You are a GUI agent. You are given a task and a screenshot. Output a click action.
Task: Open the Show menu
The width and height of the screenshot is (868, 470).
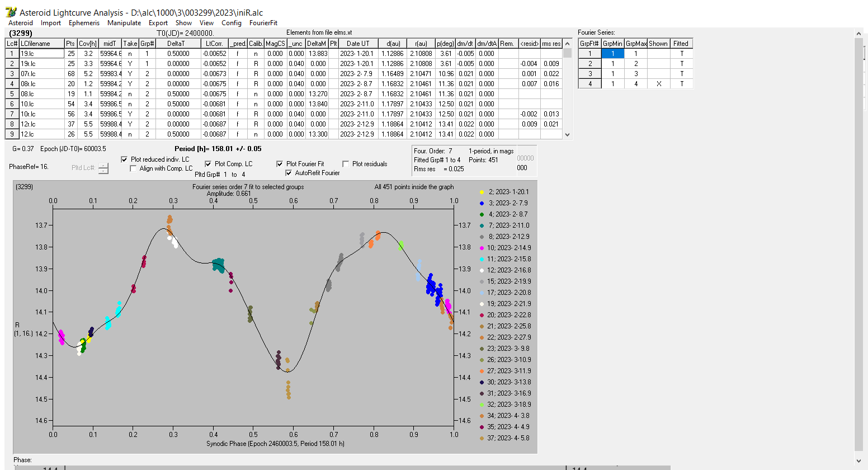183,23
